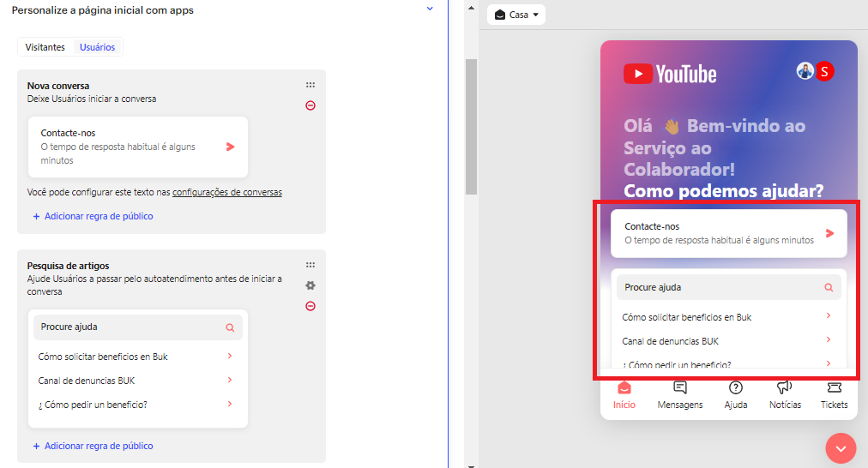Select the Usuários tab
Screen dimensions: 868x468
click(x=98, y=47)
